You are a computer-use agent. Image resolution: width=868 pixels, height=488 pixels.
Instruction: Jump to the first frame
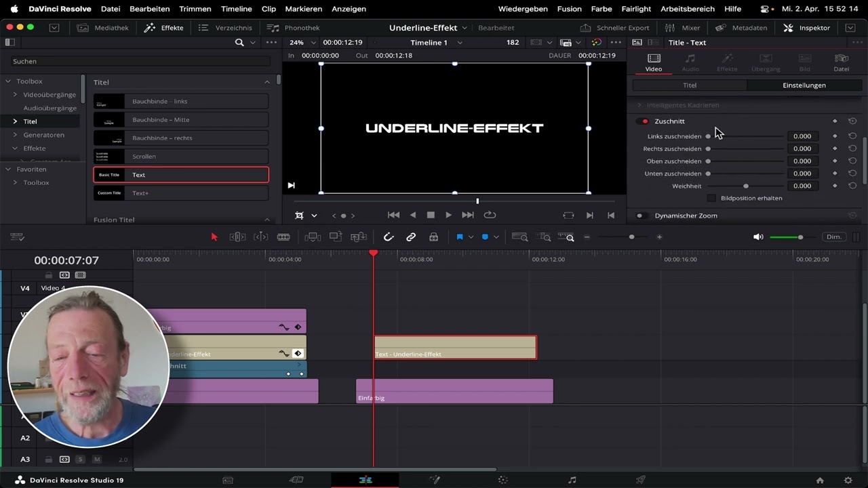pyautogui.click(x=393, y=215)
